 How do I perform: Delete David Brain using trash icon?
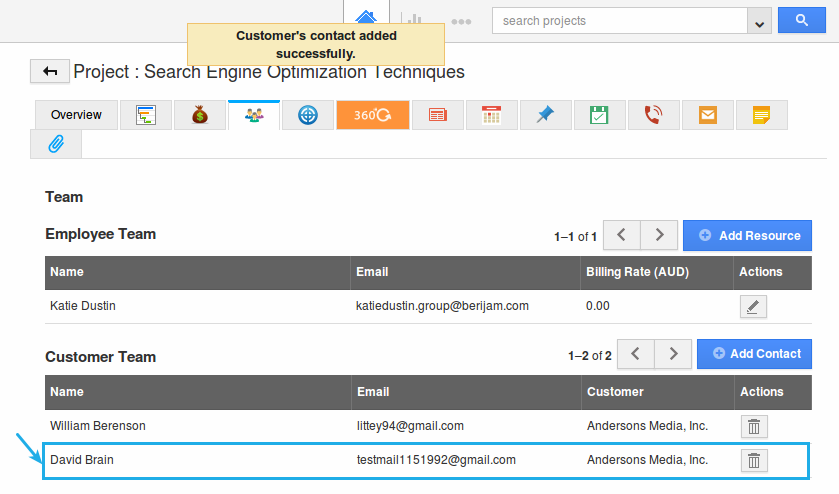click(754, 460)
